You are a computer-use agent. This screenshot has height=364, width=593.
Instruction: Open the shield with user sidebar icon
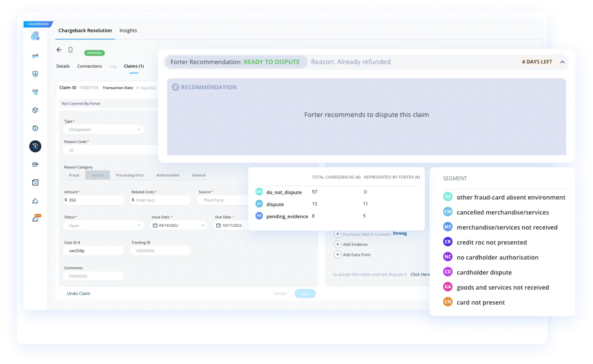[x=35, y=74]
